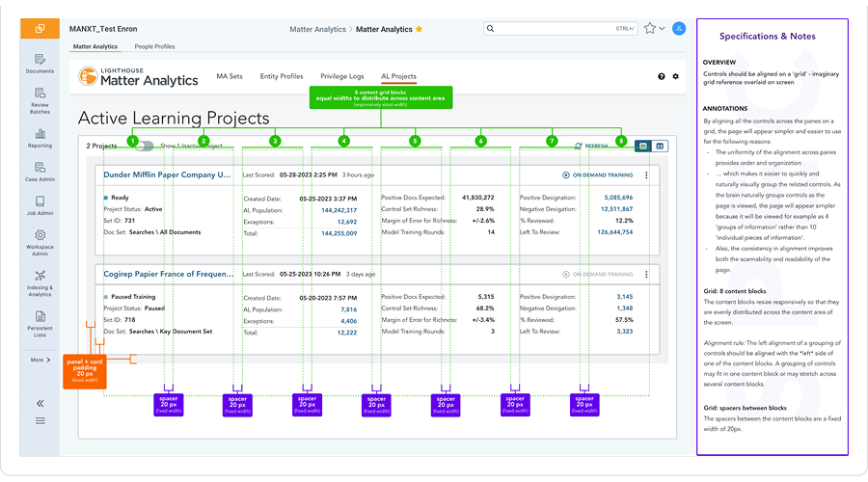Click Exceptions value 4,406
Screen dimensions: 868x482
pos(349,322)
